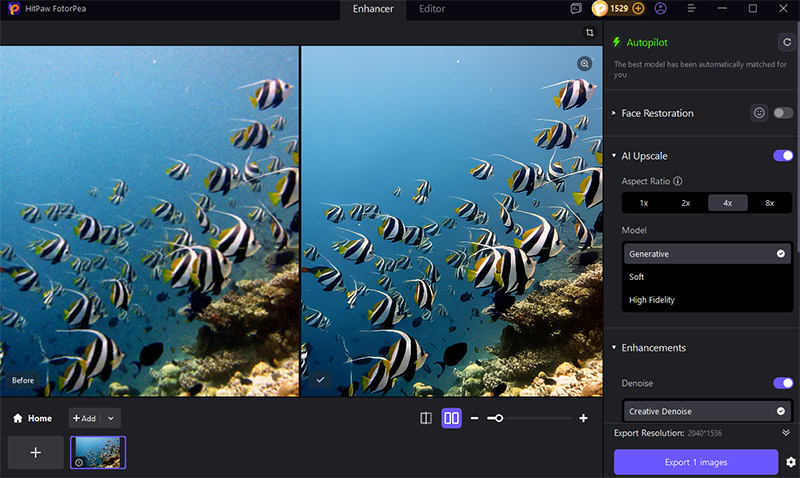Click the Model label text
This screenshot has height=478, width=800.
tap(634, 230)
